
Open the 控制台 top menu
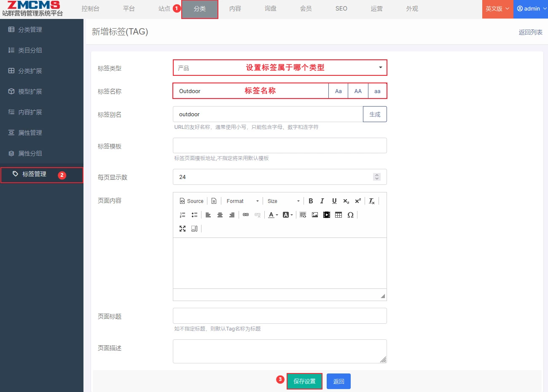click(90, 9)
